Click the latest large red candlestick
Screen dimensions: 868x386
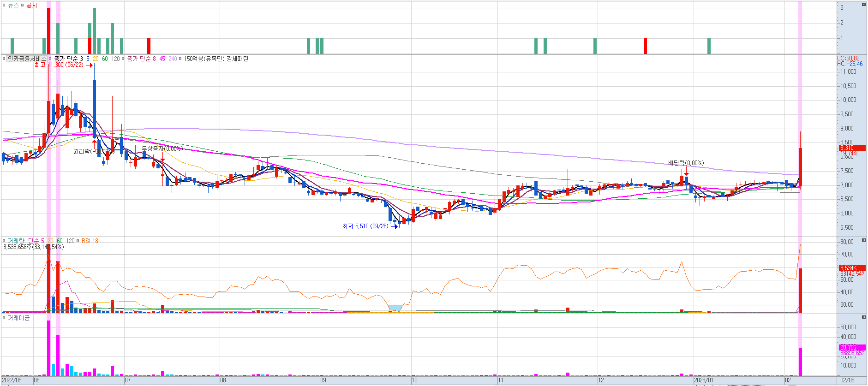(x=801, y=167)
